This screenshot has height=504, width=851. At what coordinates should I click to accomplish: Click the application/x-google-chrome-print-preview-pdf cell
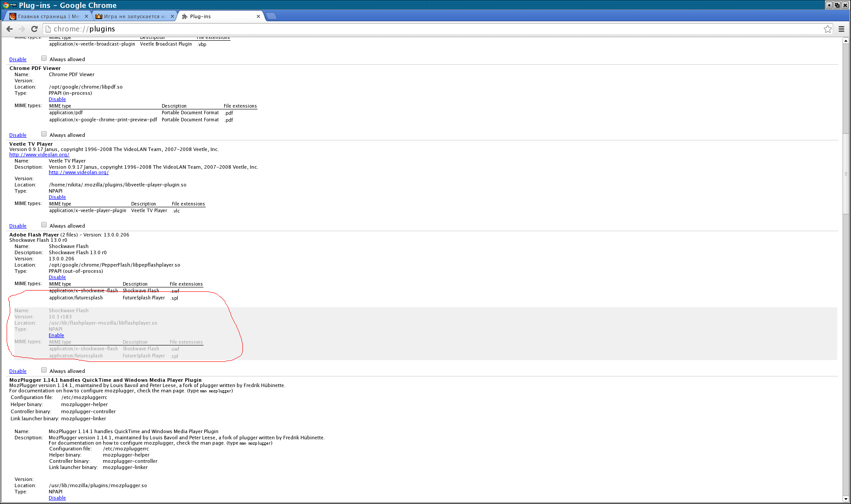tap(103, 120)
